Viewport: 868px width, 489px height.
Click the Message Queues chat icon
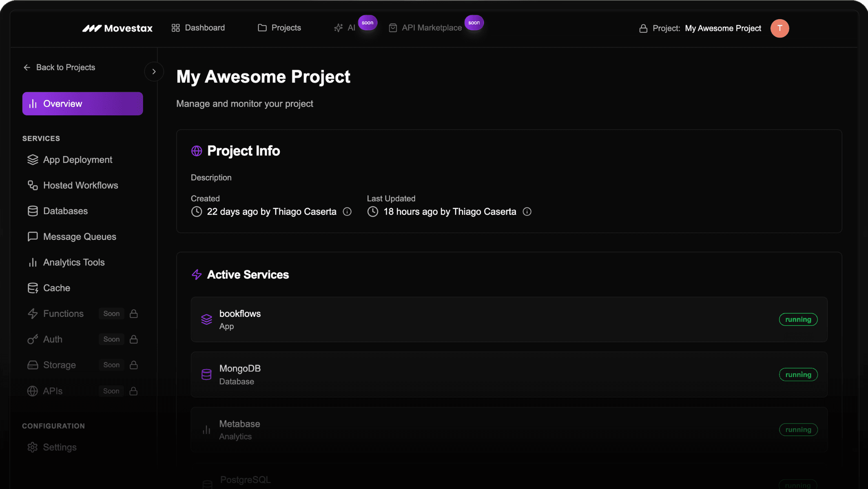(33, 237)
